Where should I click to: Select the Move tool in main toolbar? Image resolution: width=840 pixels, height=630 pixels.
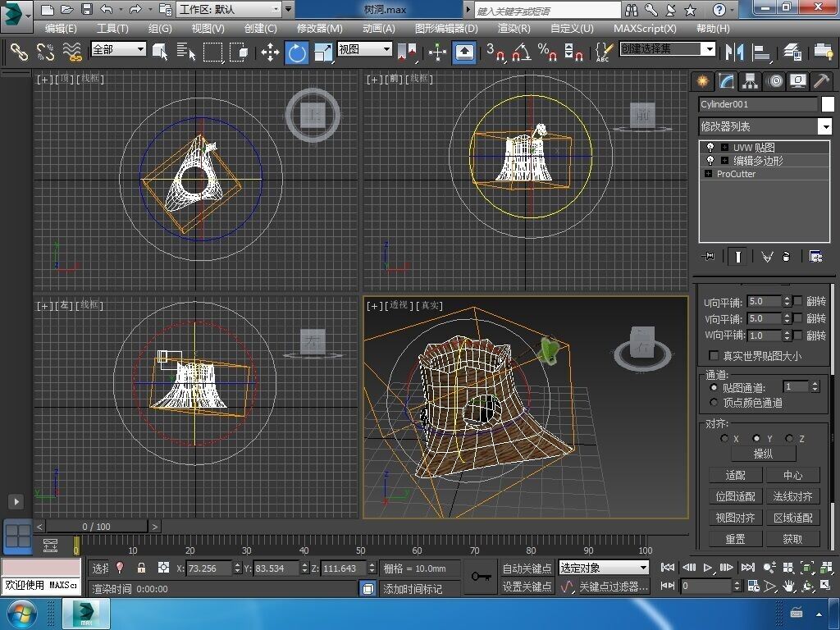[x=270, y=52]
